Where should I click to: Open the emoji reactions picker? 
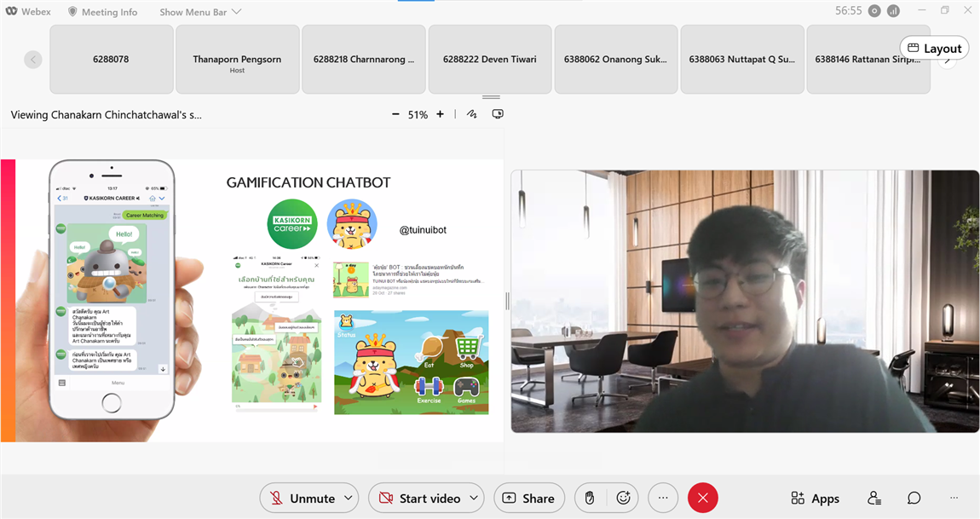pos(623,498)
